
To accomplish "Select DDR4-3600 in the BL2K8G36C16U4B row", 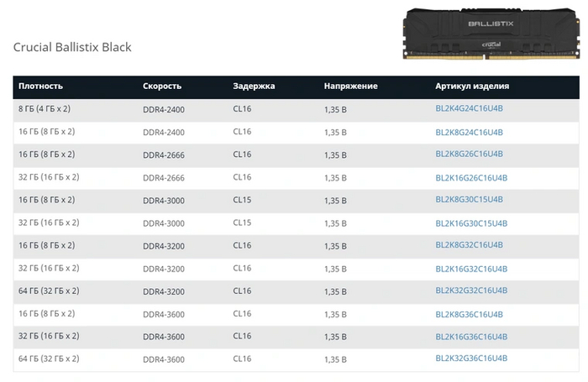I will 164,315.
